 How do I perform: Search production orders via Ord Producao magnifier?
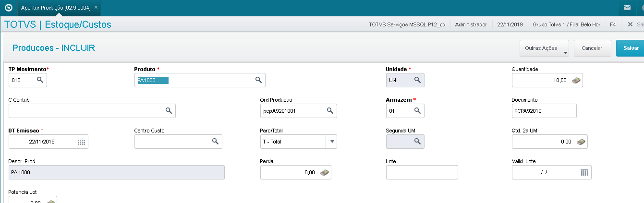(x=330, y=110)
